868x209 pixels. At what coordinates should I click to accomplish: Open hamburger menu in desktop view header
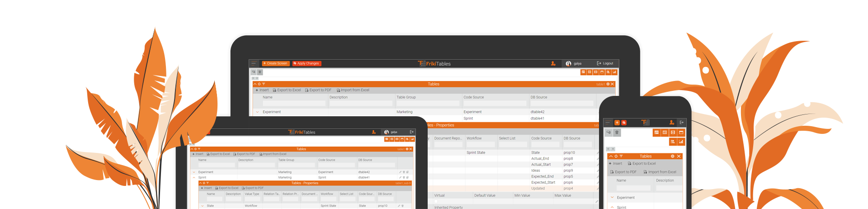click(254, 63)
